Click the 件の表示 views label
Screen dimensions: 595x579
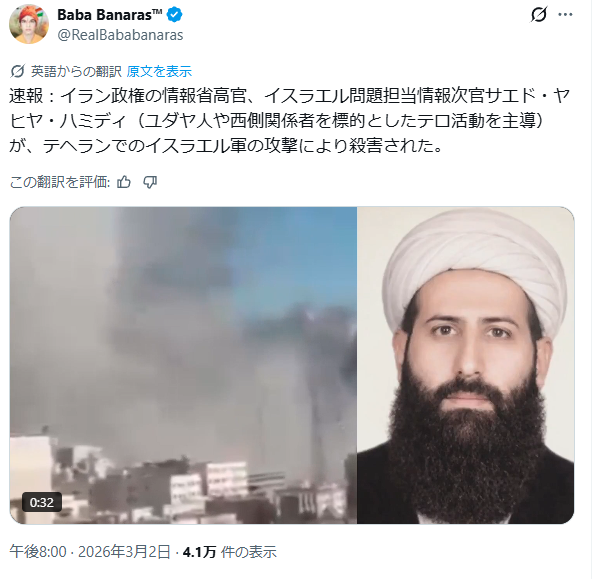pos(249,552)
